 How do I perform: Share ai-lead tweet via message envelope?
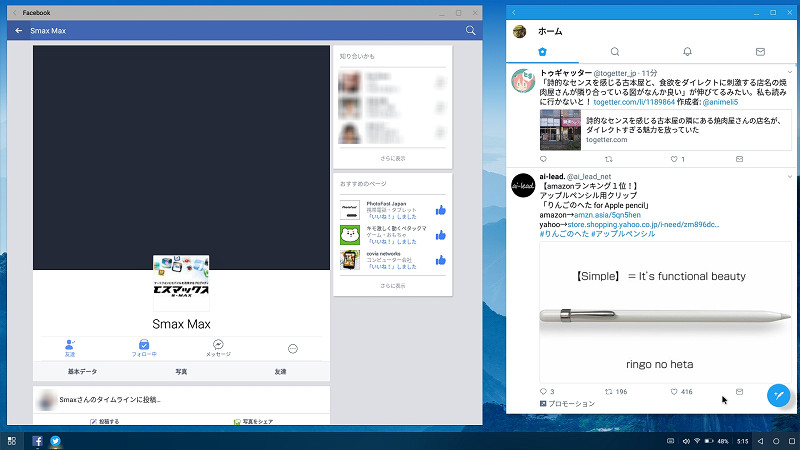coord(739,392)
